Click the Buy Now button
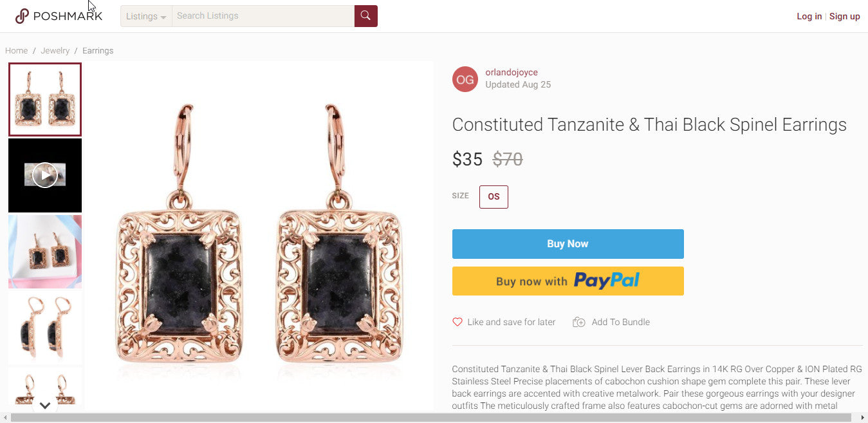 (568, 243)
